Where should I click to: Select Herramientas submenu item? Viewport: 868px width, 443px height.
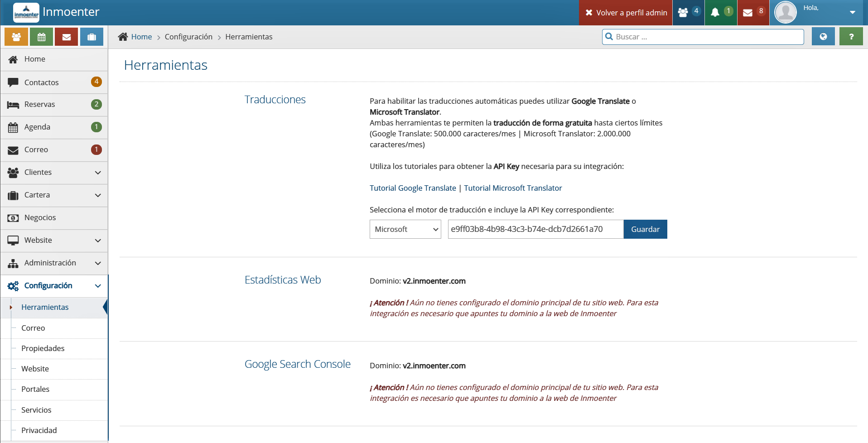54,307
